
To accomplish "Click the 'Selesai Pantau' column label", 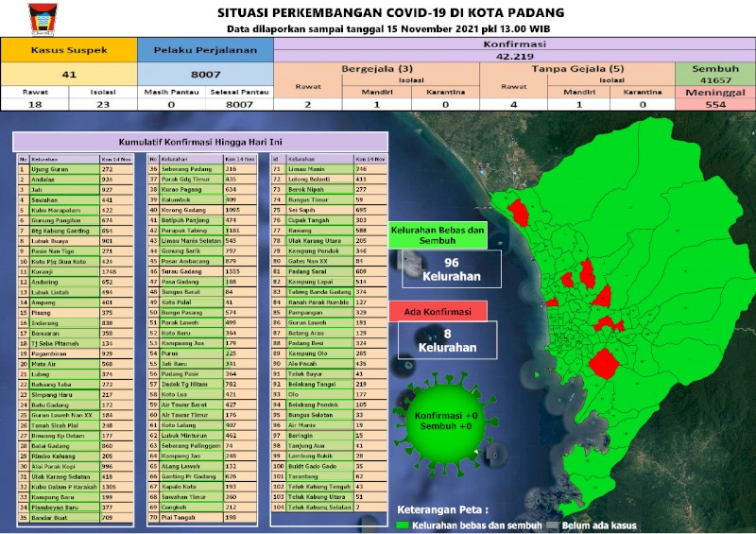I will tap(240, 92).
